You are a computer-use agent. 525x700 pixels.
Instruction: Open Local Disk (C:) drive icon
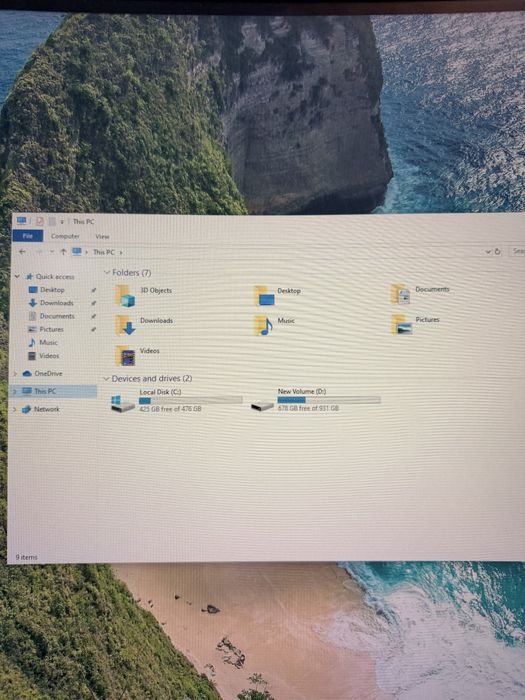pos(122,404)
